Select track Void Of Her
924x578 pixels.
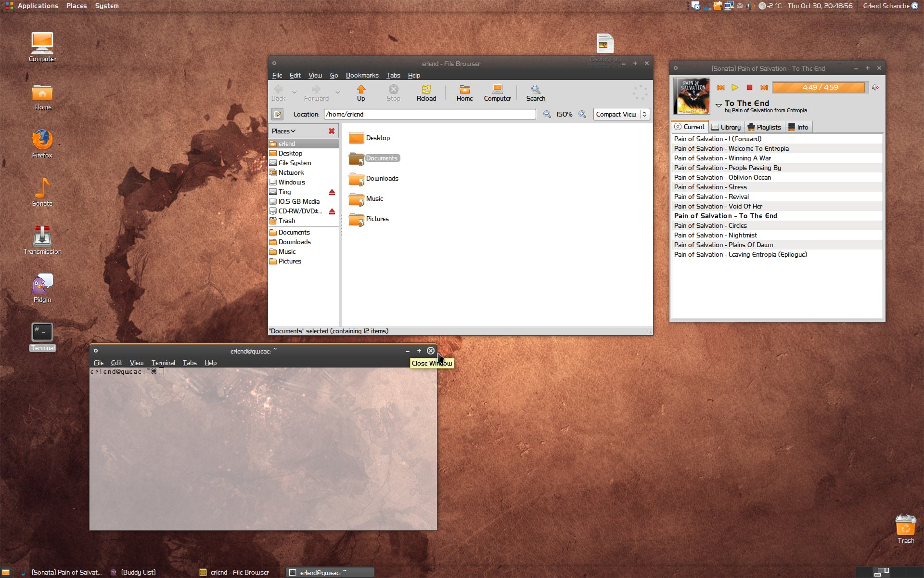[x=777, y=206]
